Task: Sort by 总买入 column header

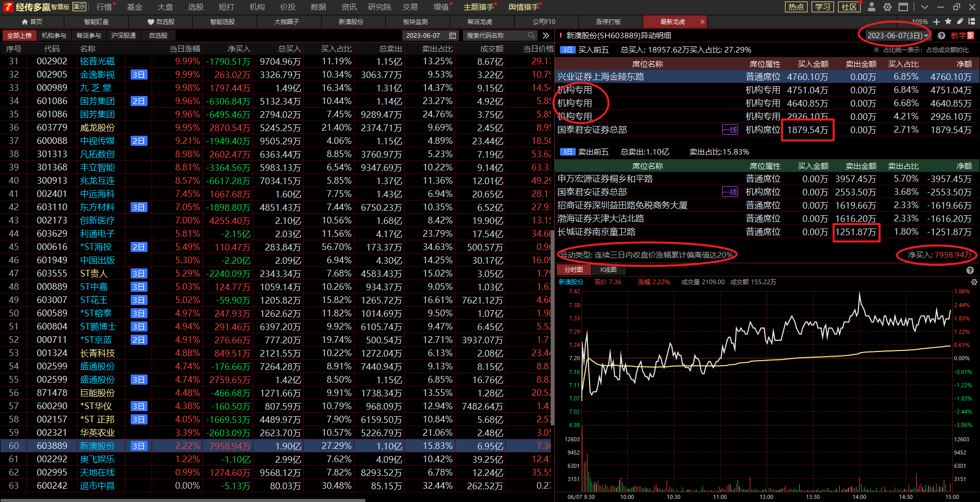Action: 289,49
